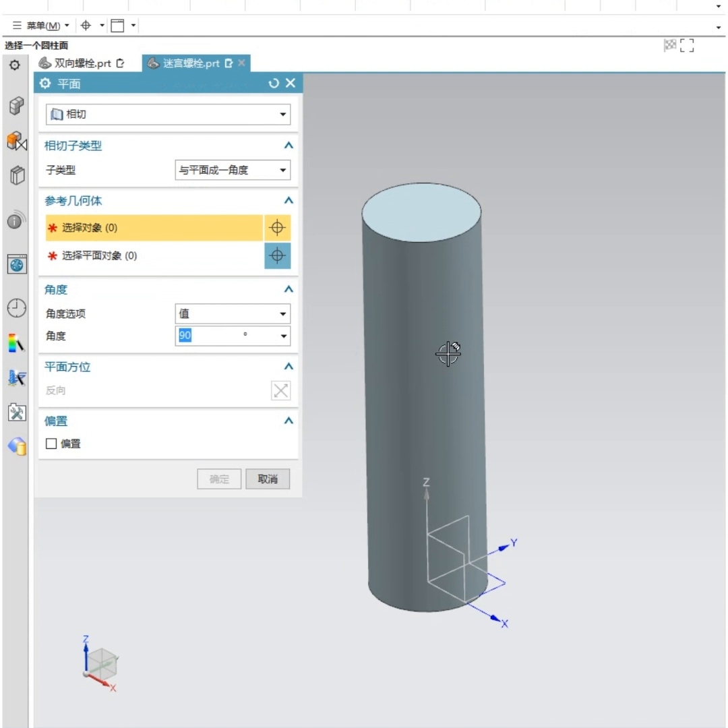Activate the 选择对象 (0) selection row
728x728 pixels.
[154, 228]
